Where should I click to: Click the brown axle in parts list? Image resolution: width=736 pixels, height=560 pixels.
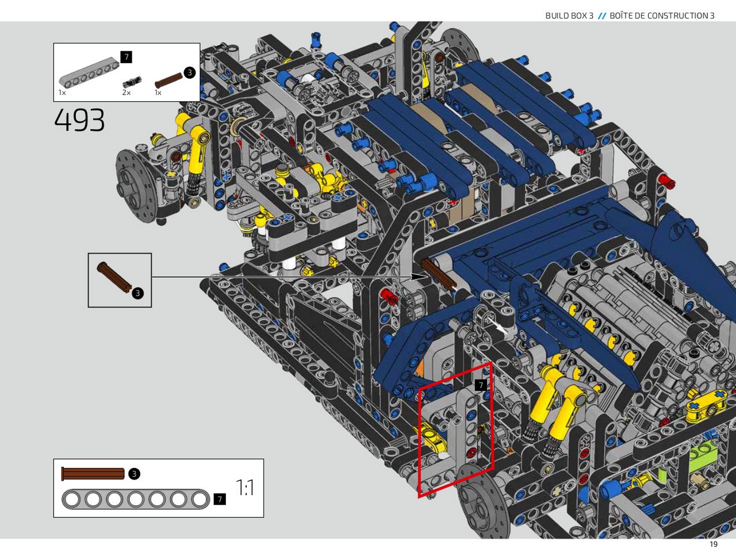coord(168,80)
